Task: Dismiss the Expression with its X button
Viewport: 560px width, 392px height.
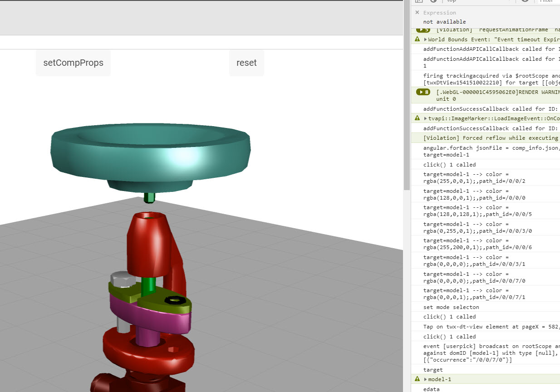Action: [417, 12]
